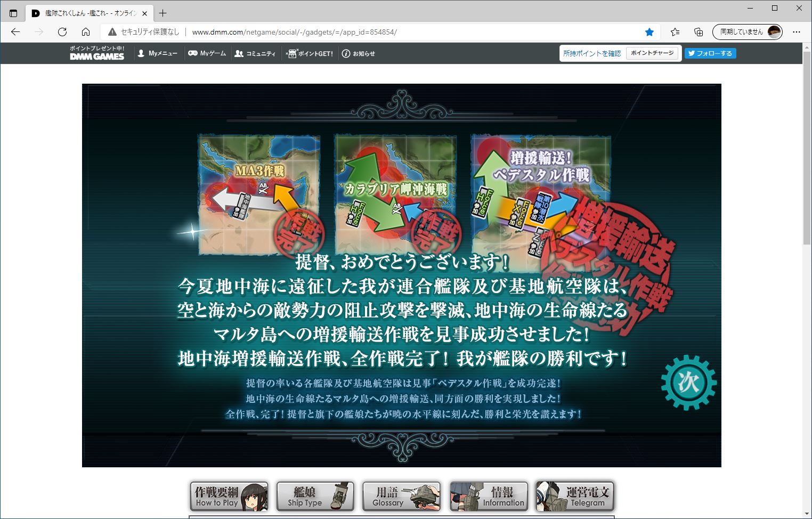The height and width of the screenshot is (519, 812).
Task: Click the favorite star in the address bar
Action: coord(649,32)
